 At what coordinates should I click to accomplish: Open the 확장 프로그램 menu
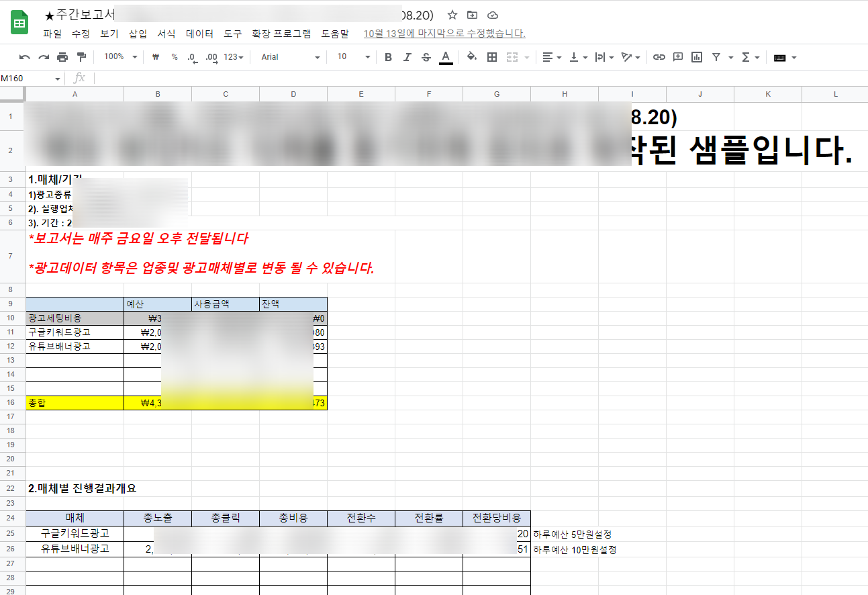[281, 34]
